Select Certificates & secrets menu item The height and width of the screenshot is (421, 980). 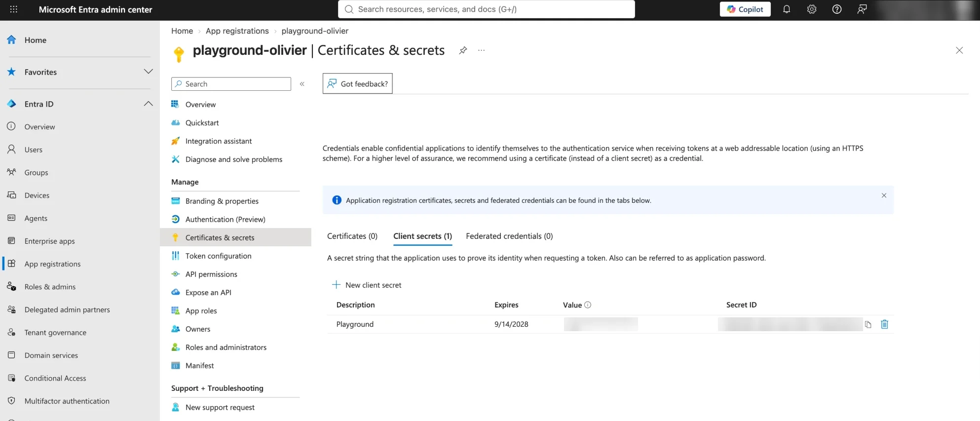click(x=235, y=237)
